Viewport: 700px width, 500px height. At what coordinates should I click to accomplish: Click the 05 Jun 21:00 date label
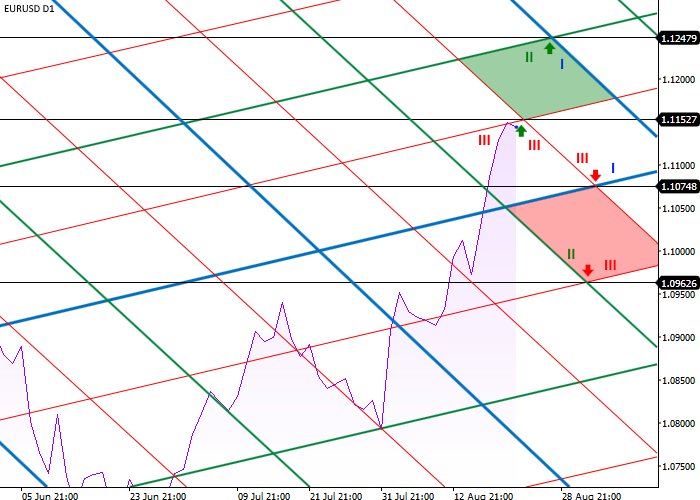50,496
